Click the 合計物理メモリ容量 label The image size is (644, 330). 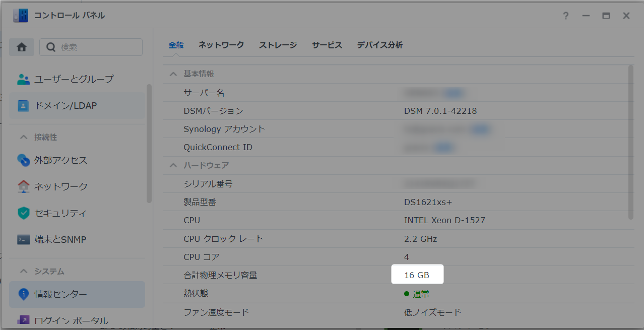[x=221, y=275]
